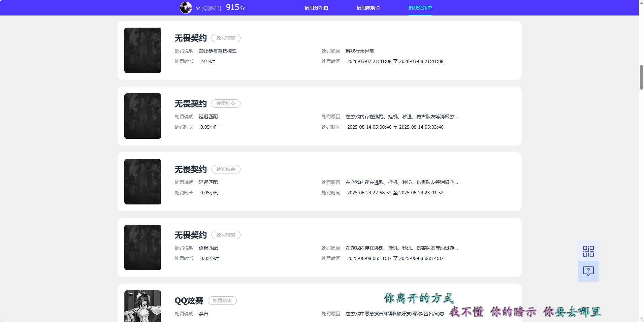Click truncated reason on the 2025-08-14 record

click(x=402, y=117)
